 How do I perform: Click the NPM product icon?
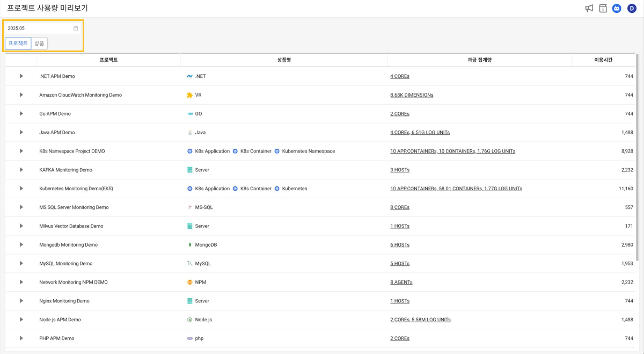pos(189,282)
